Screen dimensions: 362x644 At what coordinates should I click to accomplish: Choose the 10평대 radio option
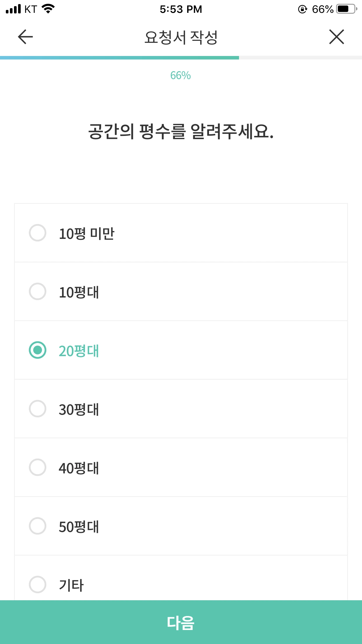click(38, 291)
